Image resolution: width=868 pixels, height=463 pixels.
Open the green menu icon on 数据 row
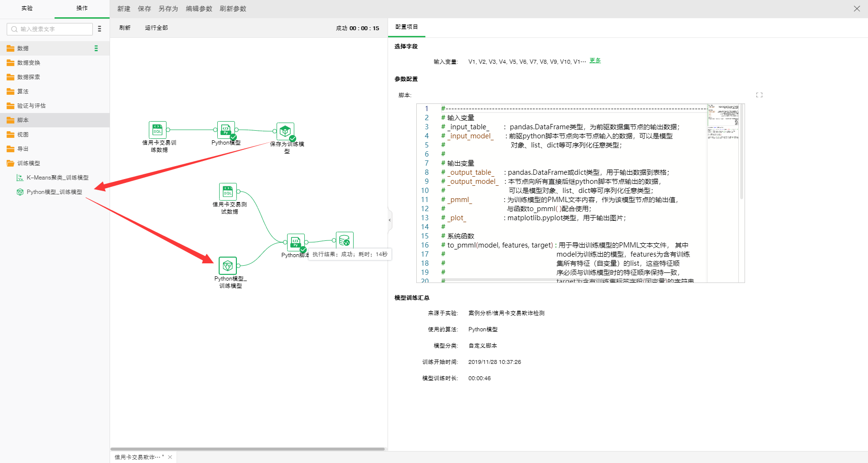96,48
